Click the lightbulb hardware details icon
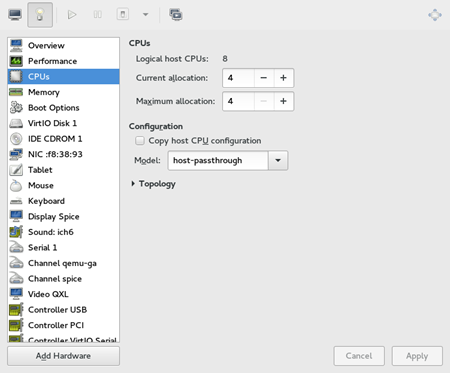Image resolution: width=450 pixels, height=373 pixels. pyautogui.click(x=40, y=15)
